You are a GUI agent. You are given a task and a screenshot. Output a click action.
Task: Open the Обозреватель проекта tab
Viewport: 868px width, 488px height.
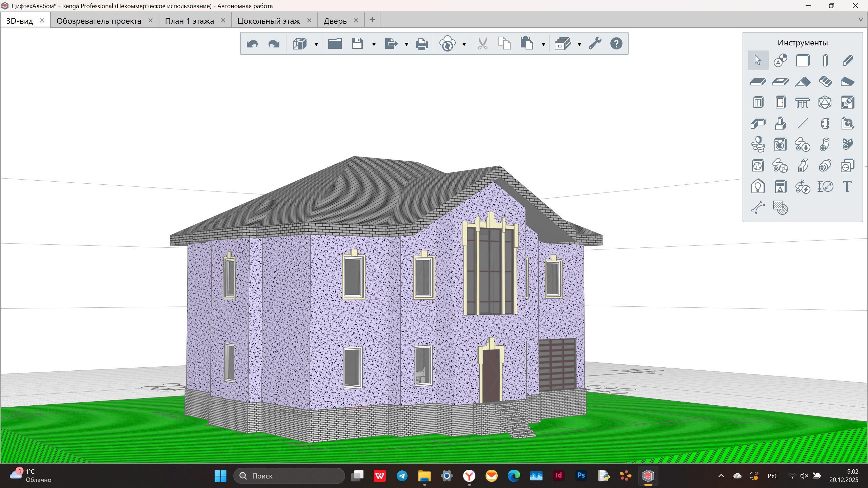[99, 21]
